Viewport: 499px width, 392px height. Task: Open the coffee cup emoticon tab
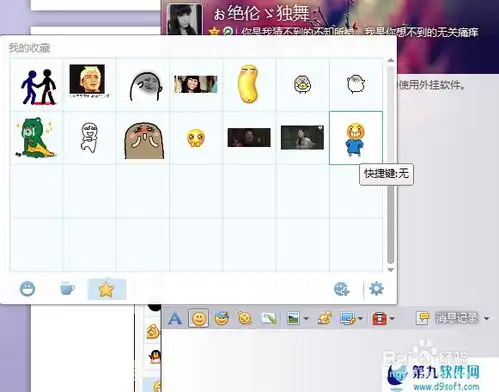click(67, 288)
